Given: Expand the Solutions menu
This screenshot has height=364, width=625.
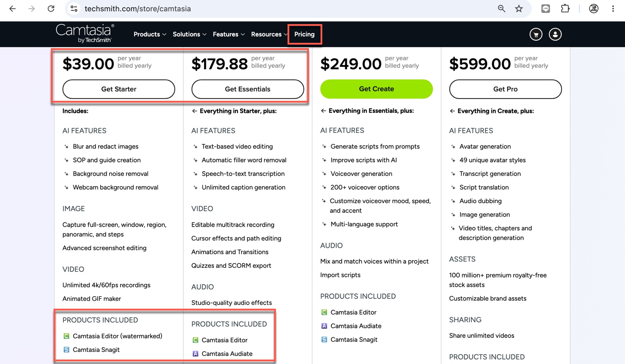Looking at the screenshot, I should click(x=190, y=34).
